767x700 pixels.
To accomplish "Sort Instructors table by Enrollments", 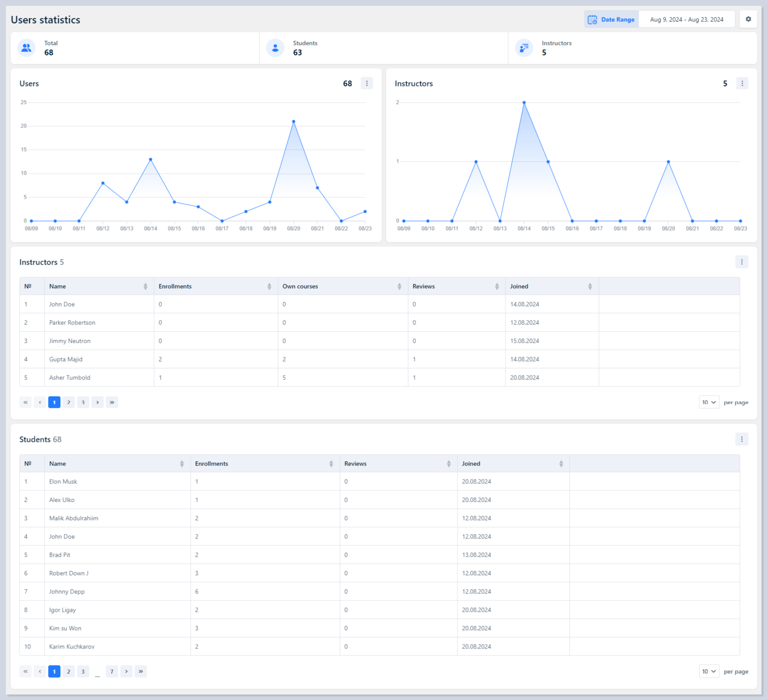I will click(269, 286).
